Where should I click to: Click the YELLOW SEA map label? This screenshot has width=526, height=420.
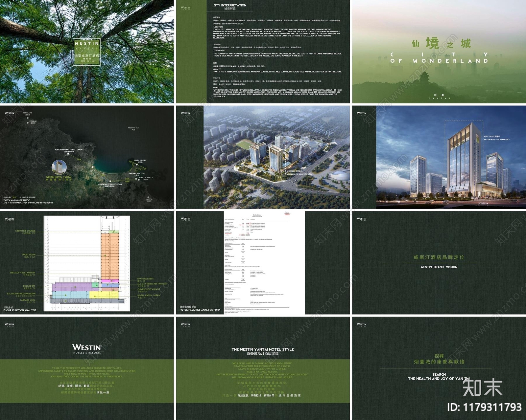click(133, 128)
